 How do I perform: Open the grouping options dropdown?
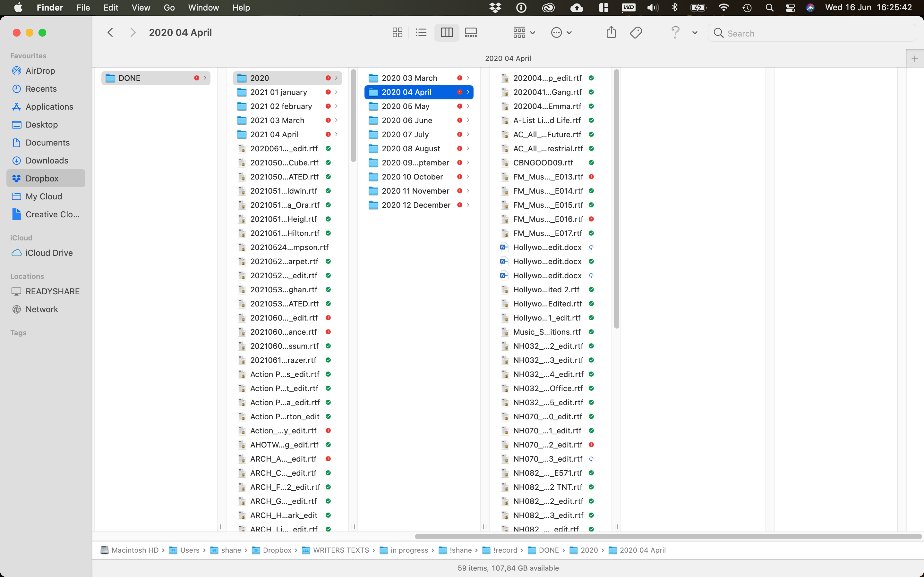(524, 32)
